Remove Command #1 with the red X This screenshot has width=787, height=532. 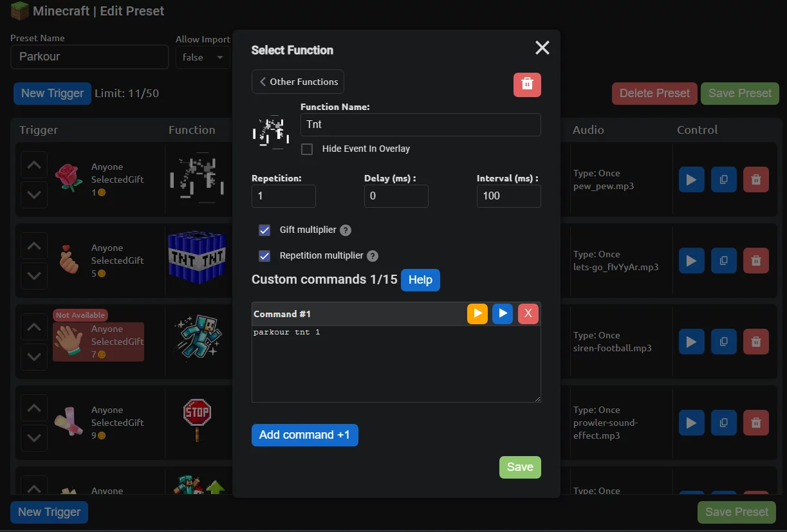point(528,314)
